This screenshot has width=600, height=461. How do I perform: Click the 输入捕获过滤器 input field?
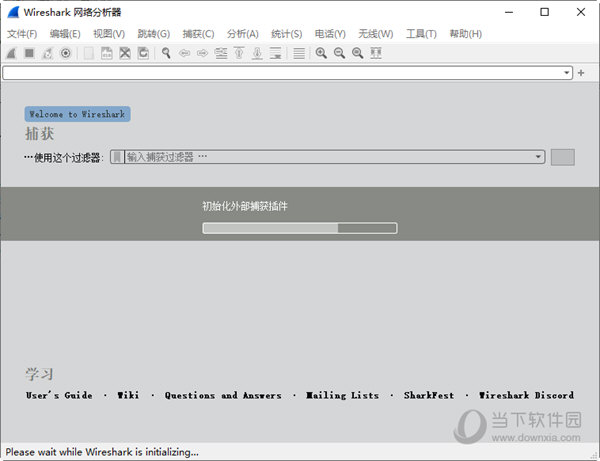tap(329, 157)
